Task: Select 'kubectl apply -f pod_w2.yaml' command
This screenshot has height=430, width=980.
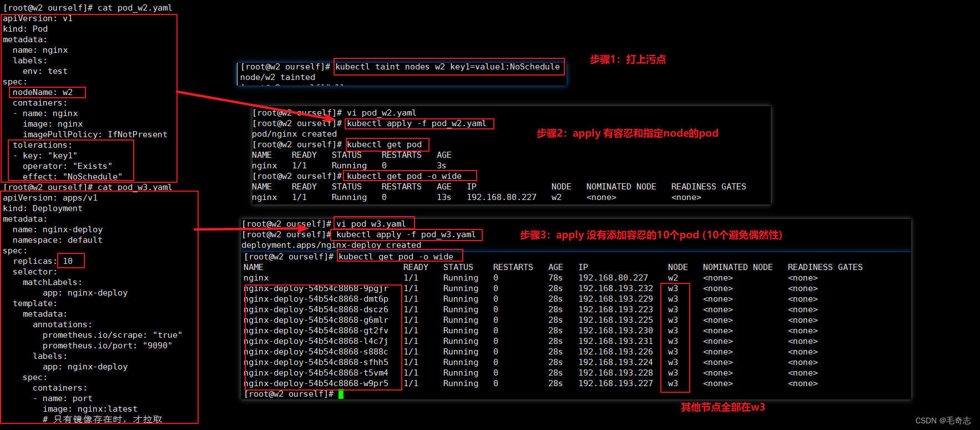Action: pos(417,123)
